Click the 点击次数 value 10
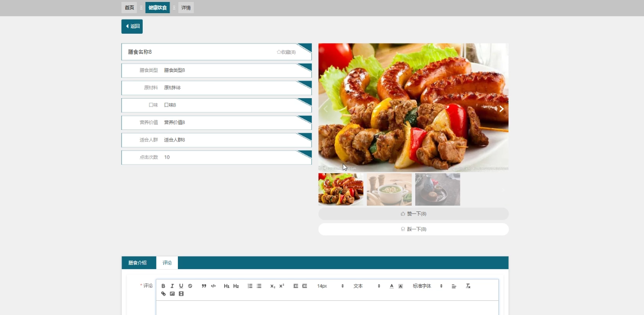Screen dimensions: 644x315 [x=167, y=158]
